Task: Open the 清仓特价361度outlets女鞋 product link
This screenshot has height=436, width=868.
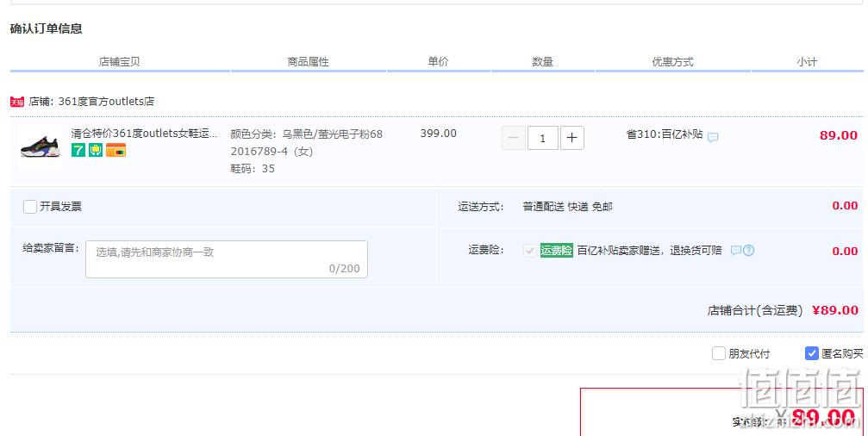Action: point(145,134)
